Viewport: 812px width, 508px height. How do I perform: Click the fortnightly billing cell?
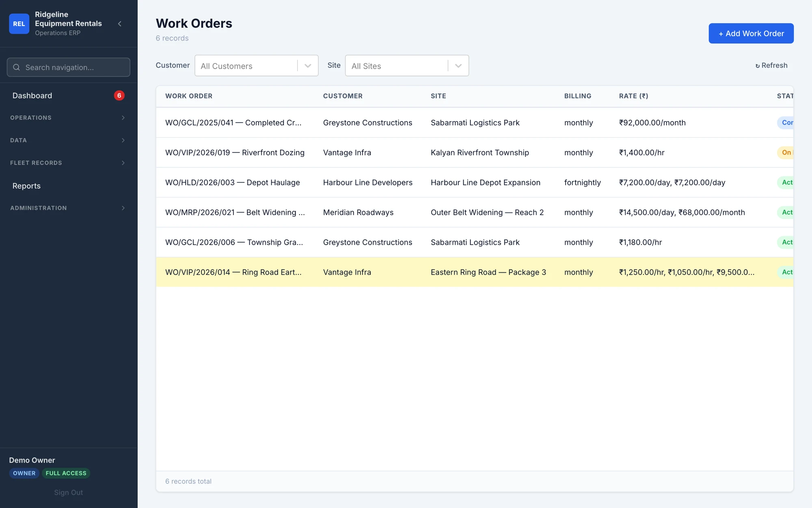[582, 182]
